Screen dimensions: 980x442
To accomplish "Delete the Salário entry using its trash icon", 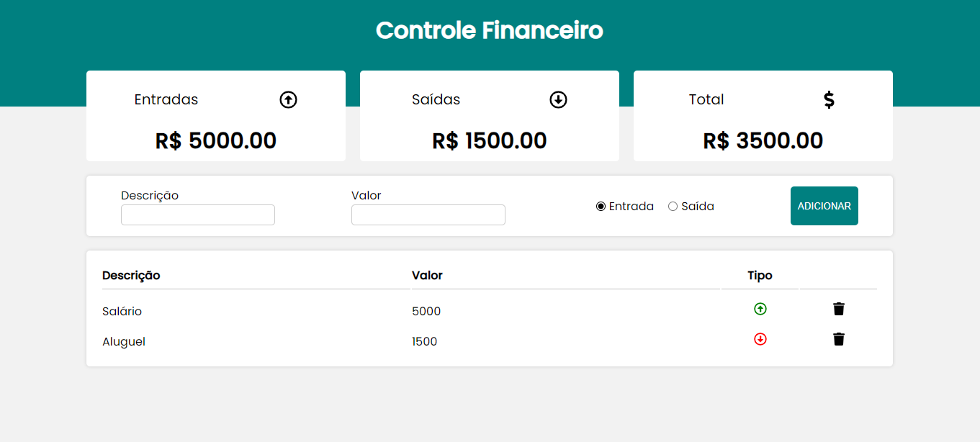I will tap(838, 309).
